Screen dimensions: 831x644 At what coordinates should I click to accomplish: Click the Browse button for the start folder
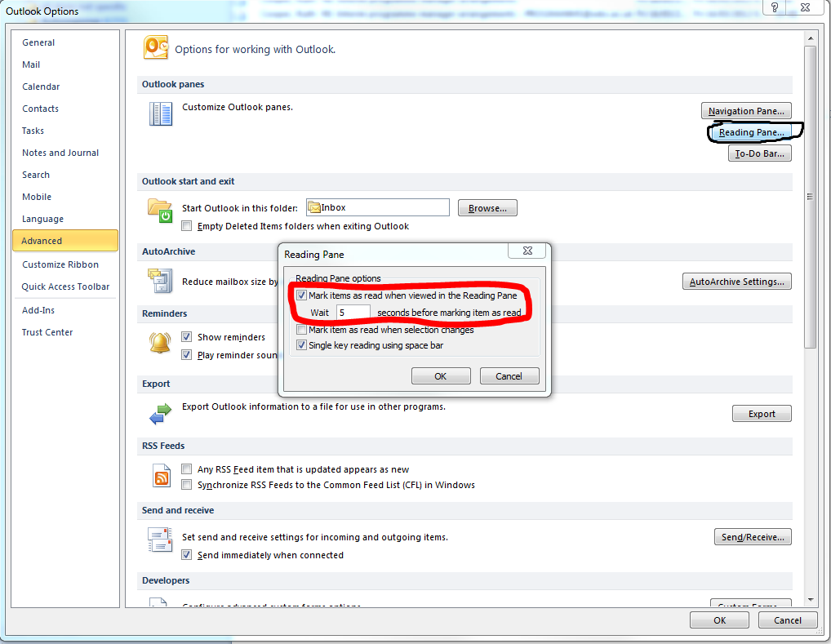point(487,208)
